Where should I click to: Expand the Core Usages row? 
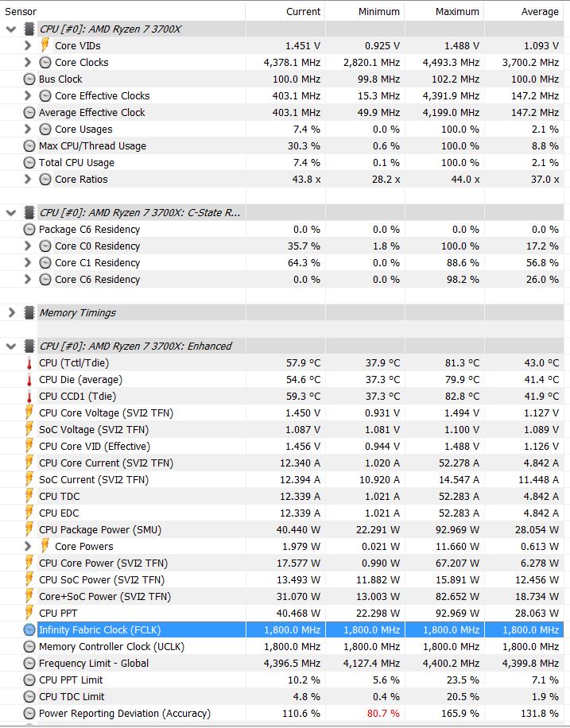tap(29, 130)
